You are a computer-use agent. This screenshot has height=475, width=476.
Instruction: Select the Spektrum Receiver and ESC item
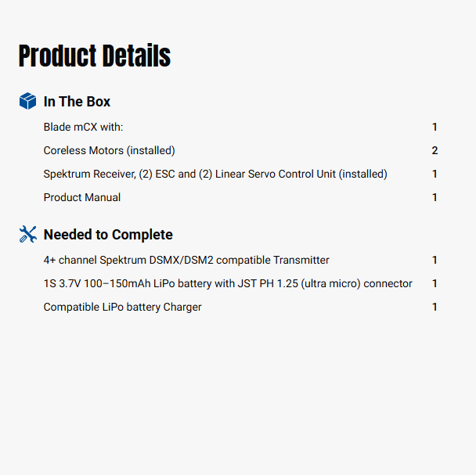tap(215, 174)
